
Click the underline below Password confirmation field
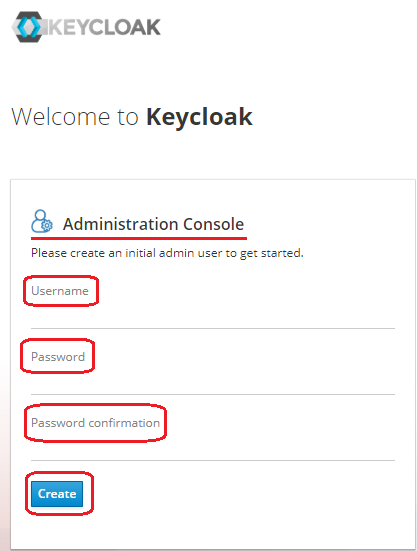coord(213,460)
